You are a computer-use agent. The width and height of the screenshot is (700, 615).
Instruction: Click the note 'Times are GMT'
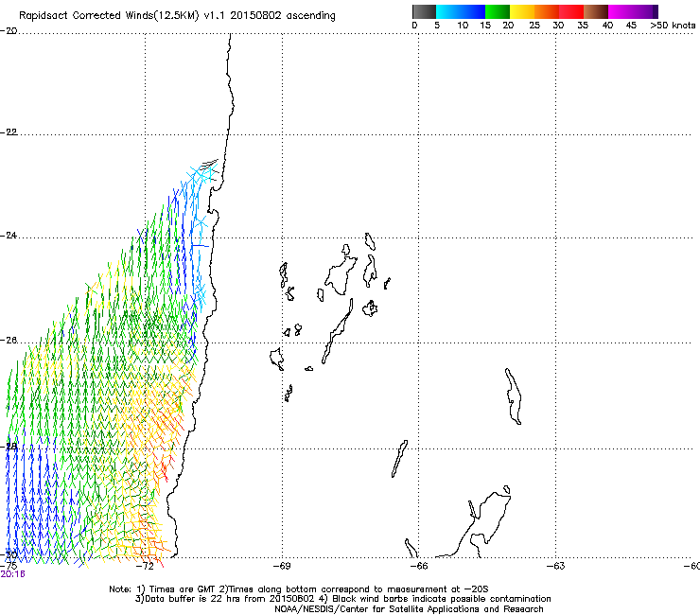click(x=182, y=589)
